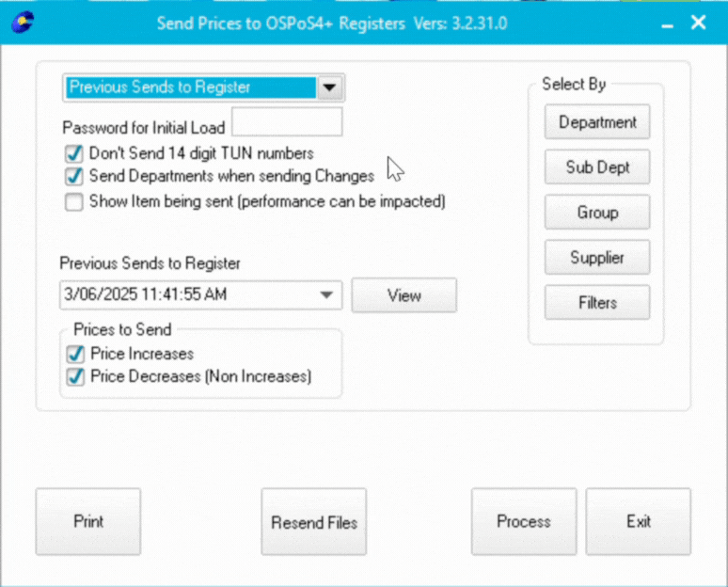This screenshot has height=587, width=728.
Task: Expand the 3/06/2025 11:41:55 AM date dropdown
Action: [x=326, y=294]
